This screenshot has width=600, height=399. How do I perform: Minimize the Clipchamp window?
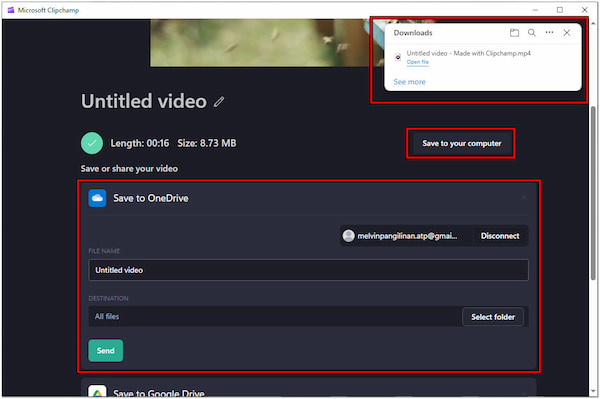pyautogui.click(x=535, y=10)
